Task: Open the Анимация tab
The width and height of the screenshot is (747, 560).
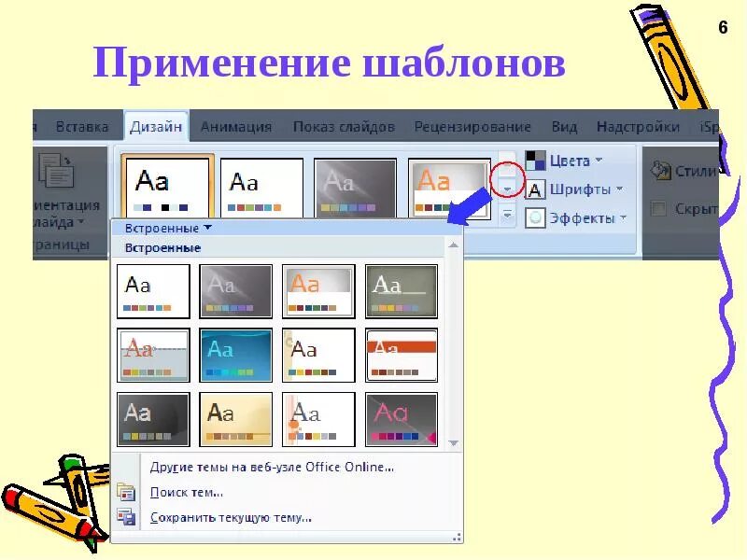Action: click(236, 127)
